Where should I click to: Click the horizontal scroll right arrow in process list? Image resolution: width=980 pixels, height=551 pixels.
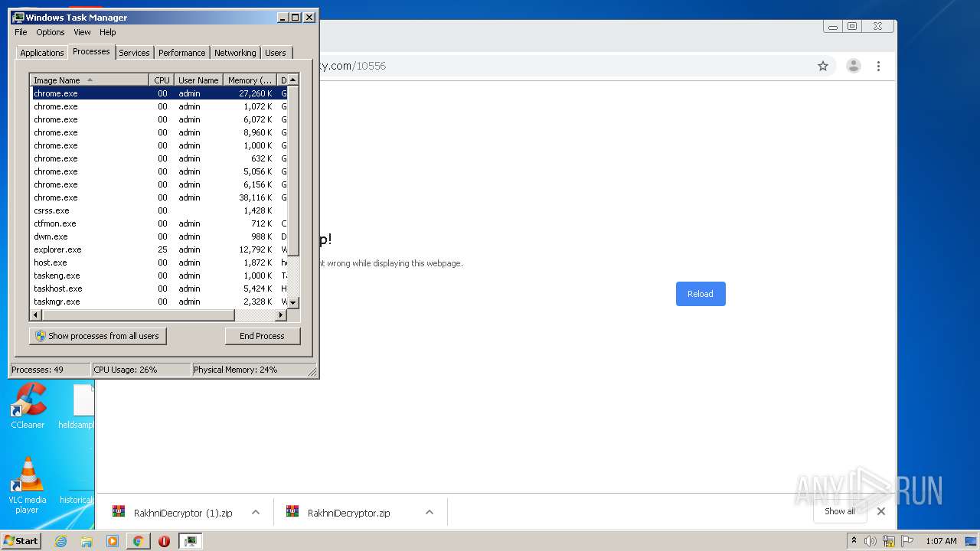[280, 315]
